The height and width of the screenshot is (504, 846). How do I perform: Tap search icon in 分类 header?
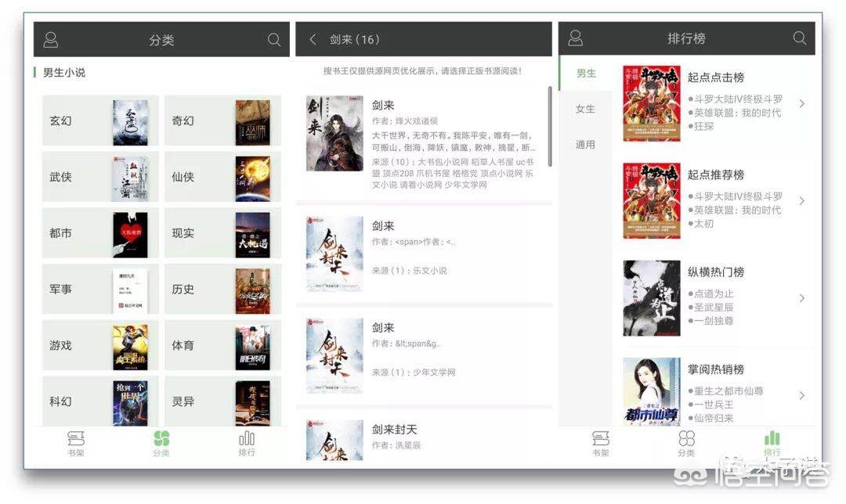[x=274, y=39]
